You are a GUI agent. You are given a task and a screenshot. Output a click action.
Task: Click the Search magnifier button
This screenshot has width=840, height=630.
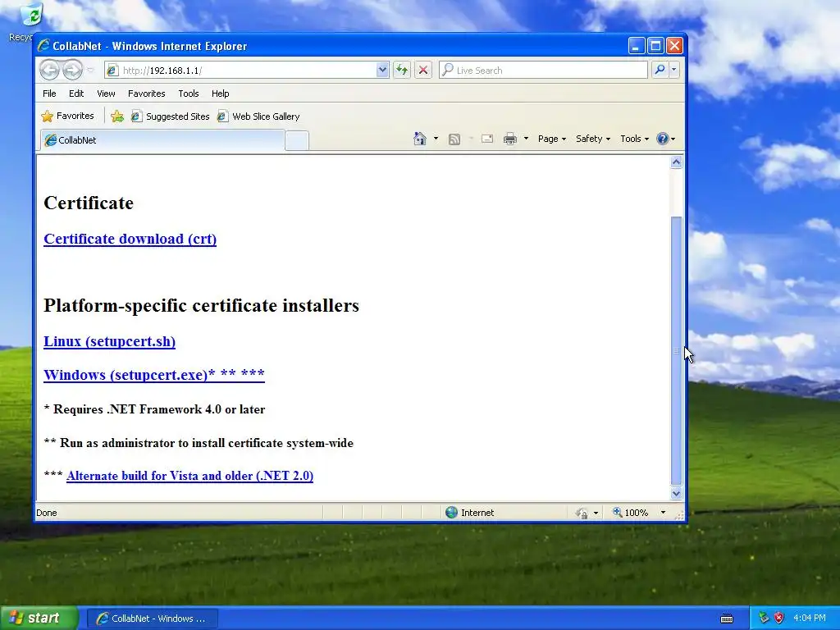[x=660, y=71]
